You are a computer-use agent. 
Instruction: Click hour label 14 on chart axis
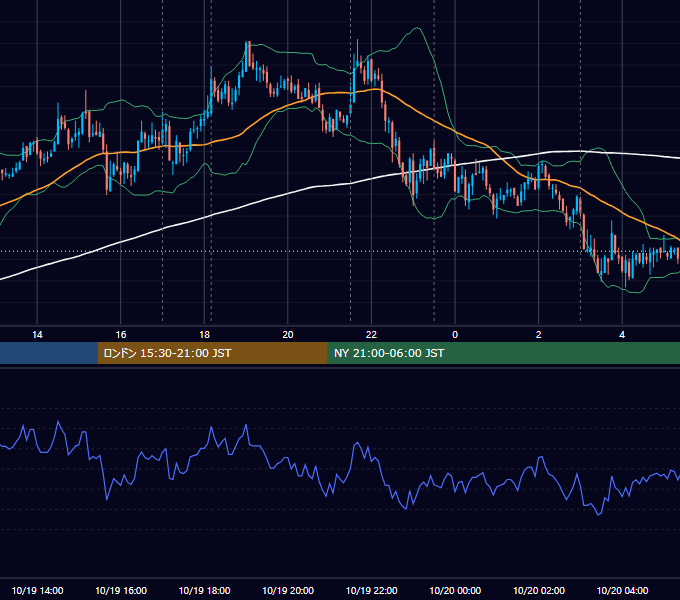pos(37,335)
